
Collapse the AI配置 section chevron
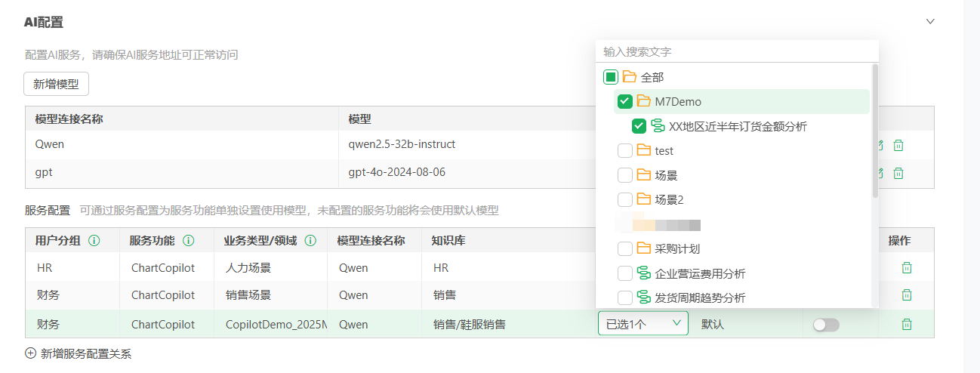coord(930,21)
